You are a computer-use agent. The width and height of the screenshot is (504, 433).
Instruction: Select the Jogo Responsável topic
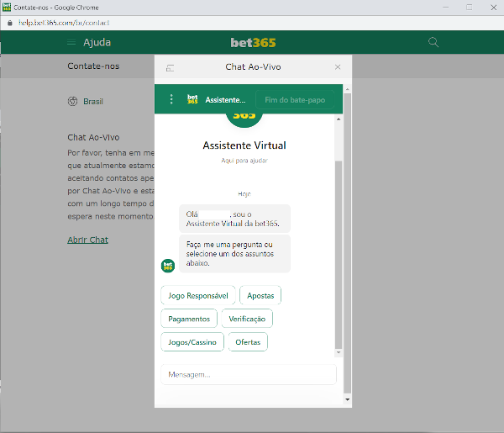(198, 295)
